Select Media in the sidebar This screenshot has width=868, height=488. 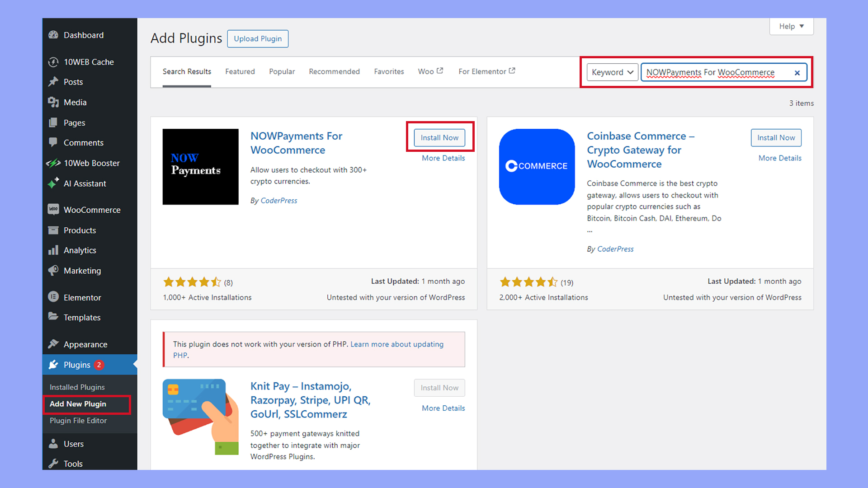[74, 102]
